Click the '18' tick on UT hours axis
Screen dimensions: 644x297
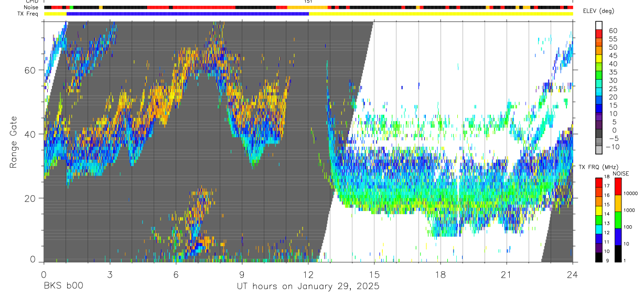tap(440, 274)
